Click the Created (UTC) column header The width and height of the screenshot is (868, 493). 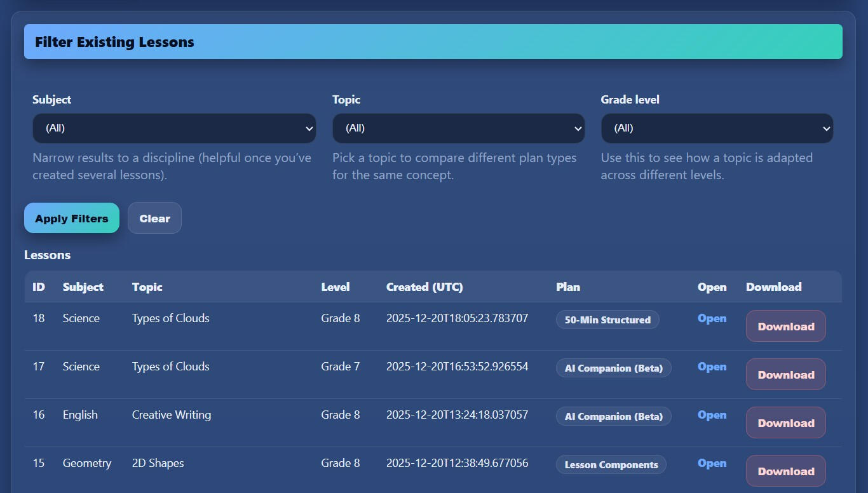point(424,287)
